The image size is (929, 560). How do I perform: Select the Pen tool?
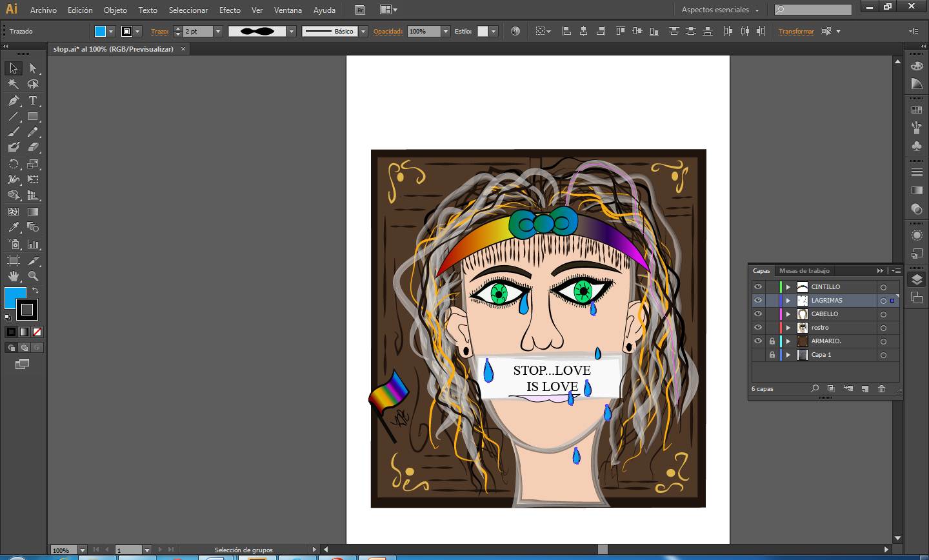coord(14,101)
